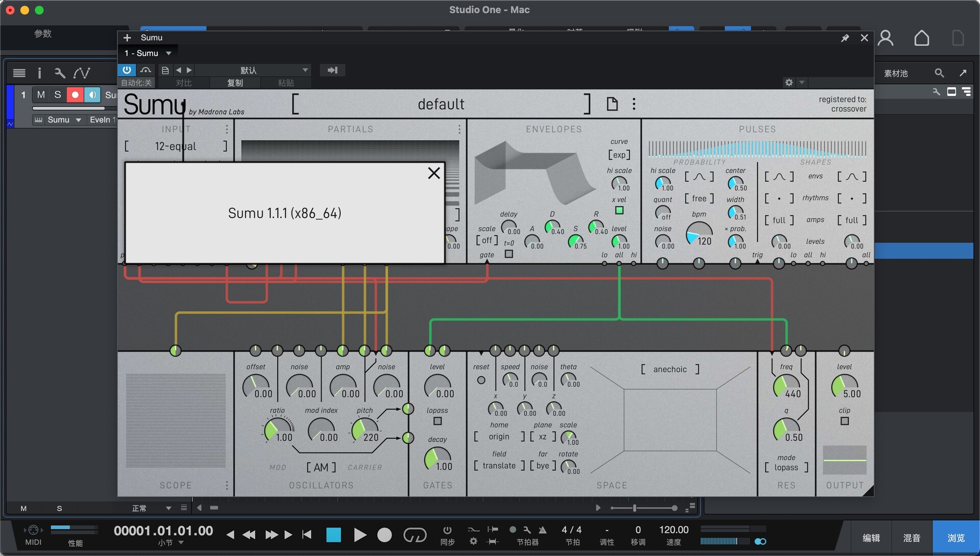The width and height of the screenshot is (980, 556).
Task: Open track list hamburger icon
Action: coord(19,73)
